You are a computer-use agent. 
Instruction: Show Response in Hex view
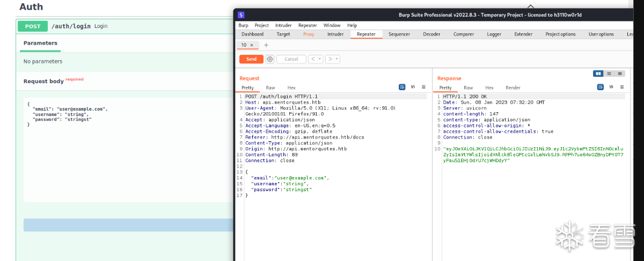(489, 88)
